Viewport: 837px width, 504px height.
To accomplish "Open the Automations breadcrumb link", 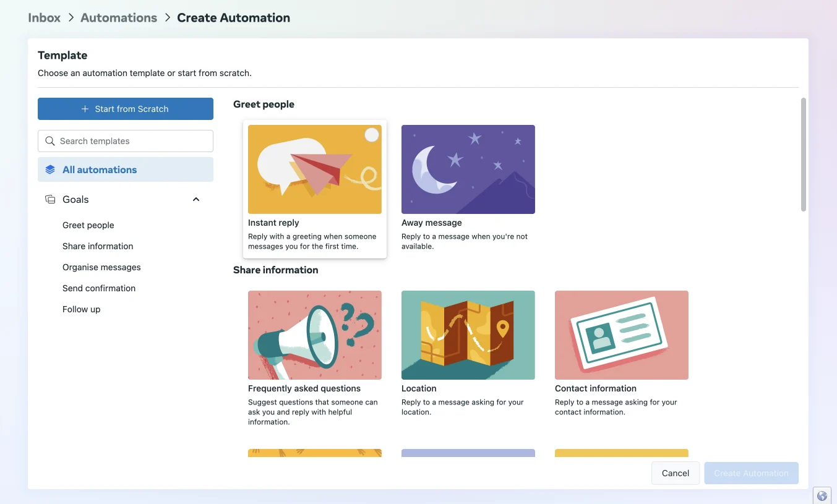I will 118,17.
